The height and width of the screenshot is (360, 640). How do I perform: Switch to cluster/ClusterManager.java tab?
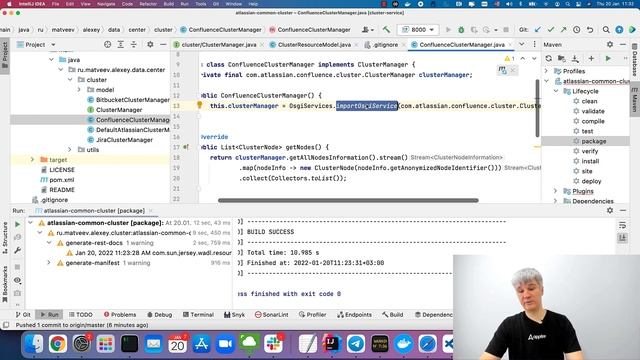219,44
